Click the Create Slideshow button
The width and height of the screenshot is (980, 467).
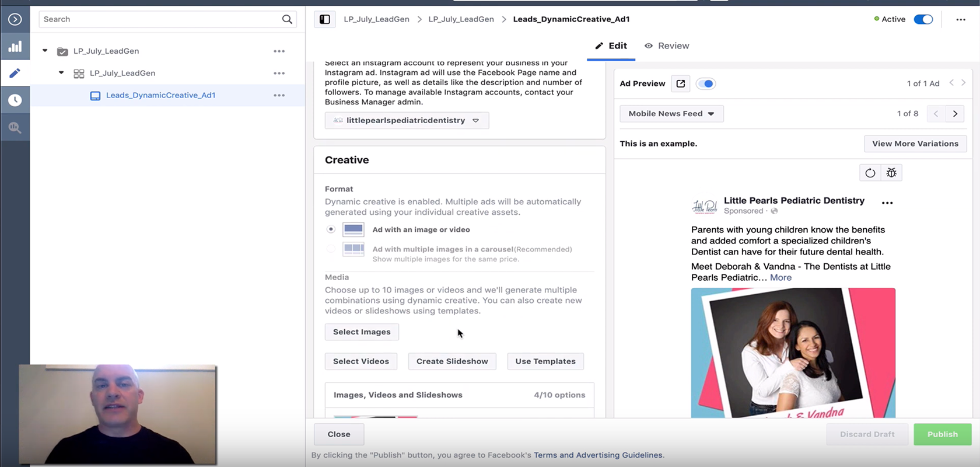452,361
